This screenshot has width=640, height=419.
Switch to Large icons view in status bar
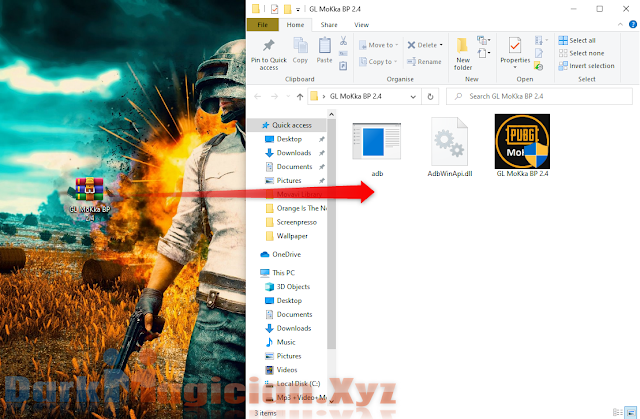tap(631, 412)
